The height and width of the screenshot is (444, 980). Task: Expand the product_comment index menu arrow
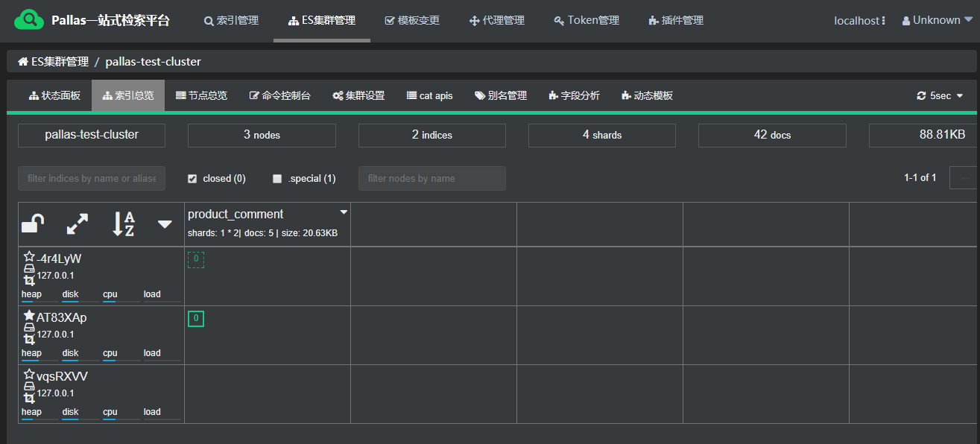[x=344, y=213]
